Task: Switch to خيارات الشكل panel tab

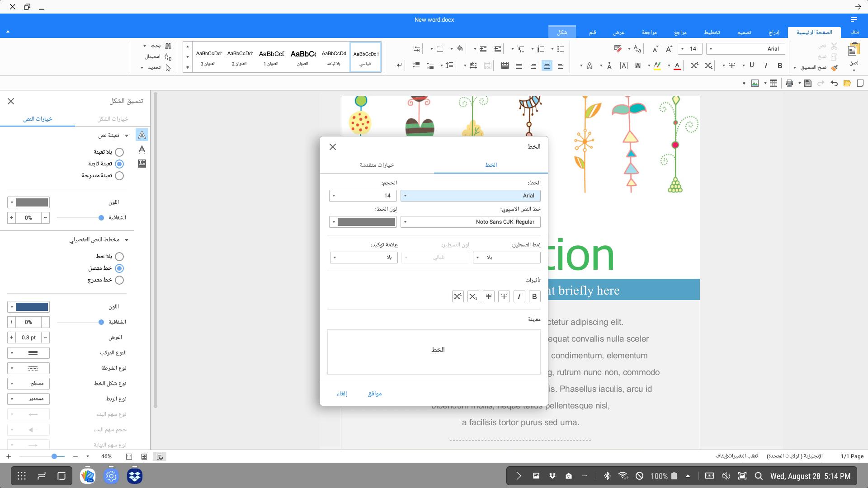Action: 113,119
